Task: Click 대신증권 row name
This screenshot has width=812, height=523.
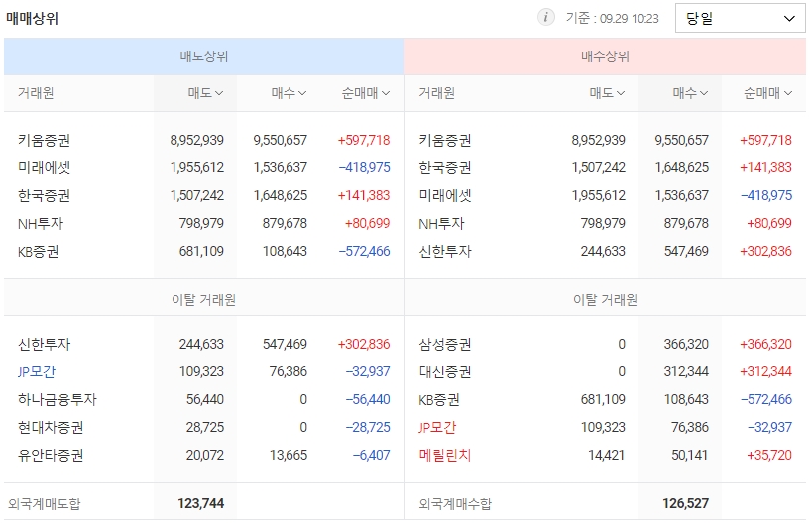Action: coord(445,372)
